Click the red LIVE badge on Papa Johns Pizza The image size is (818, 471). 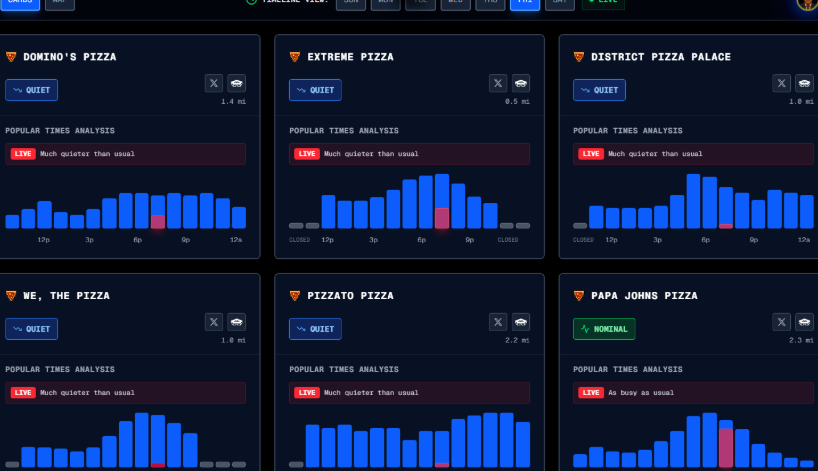[x=591, y=393]
